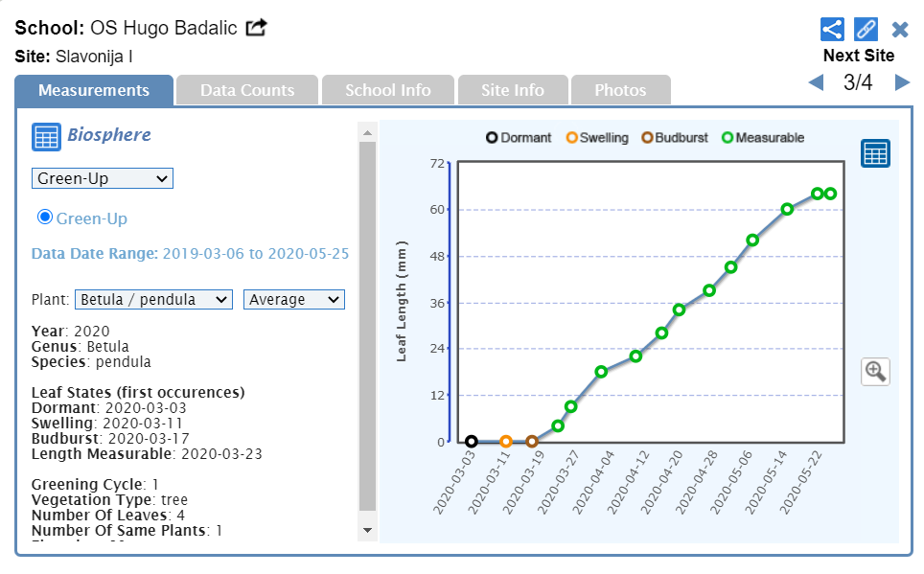
Task: Go to previous site with left arrow
Action: click(x=817, y=82)
